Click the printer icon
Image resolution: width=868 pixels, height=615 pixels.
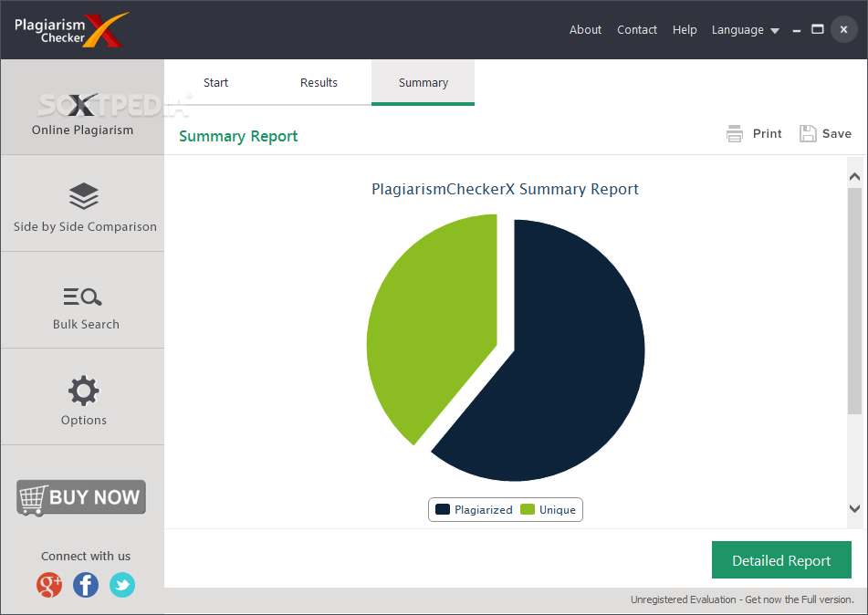(735, 134)
